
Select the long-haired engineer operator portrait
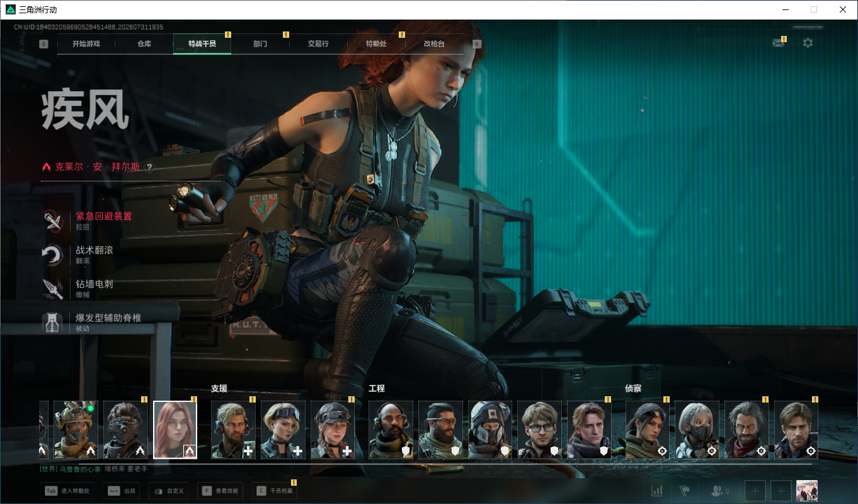(590, 430)
